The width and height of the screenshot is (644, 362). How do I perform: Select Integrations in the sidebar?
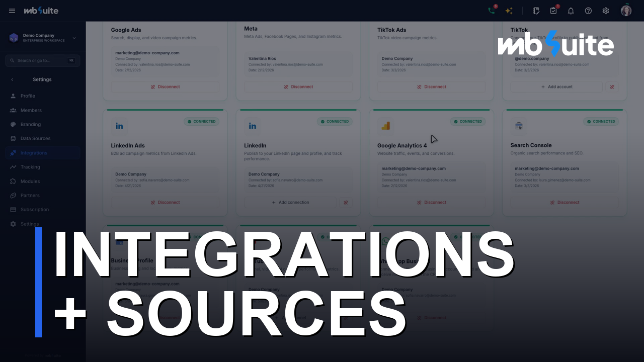pyautogui.click(x=43, y=153)
